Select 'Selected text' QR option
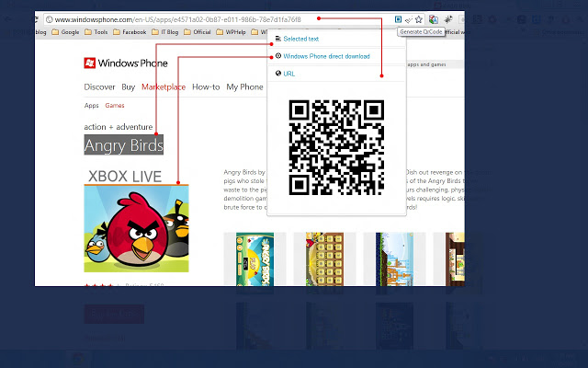Screen dimensions: 588x368 coord(300,39)
